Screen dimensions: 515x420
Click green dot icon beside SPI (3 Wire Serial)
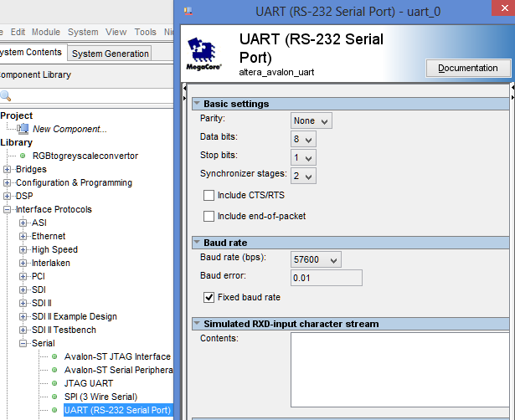(54, 397)
